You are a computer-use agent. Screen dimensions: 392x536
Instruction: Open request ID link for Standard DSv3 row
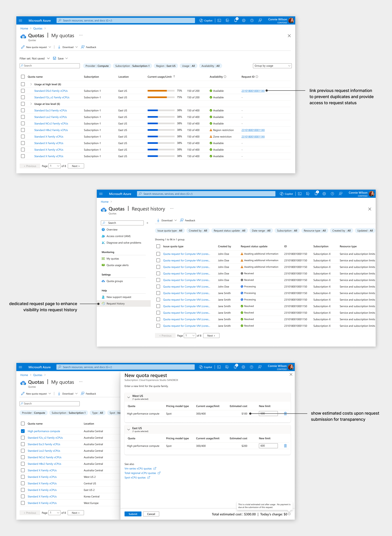(x=253, y=91)
